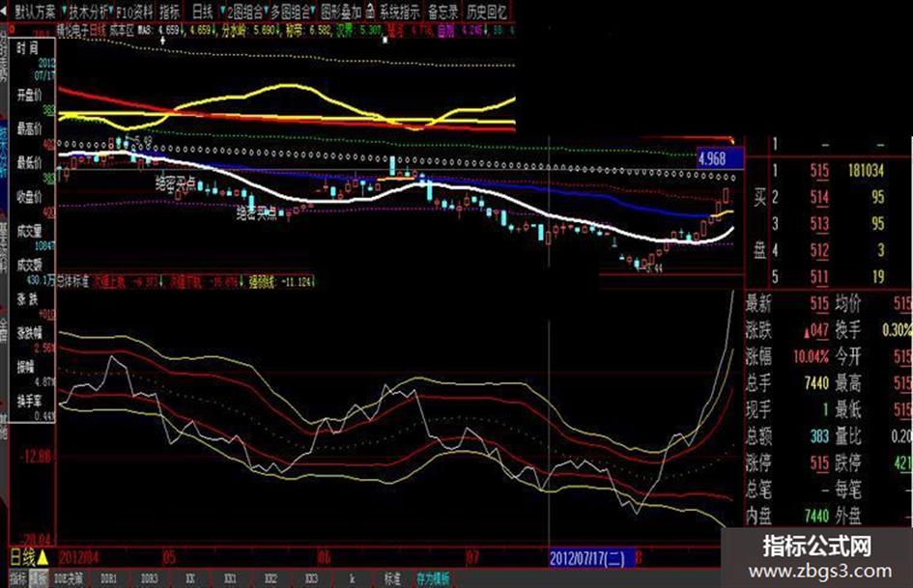Select the XX tab
913x588 pixels.
189,578
